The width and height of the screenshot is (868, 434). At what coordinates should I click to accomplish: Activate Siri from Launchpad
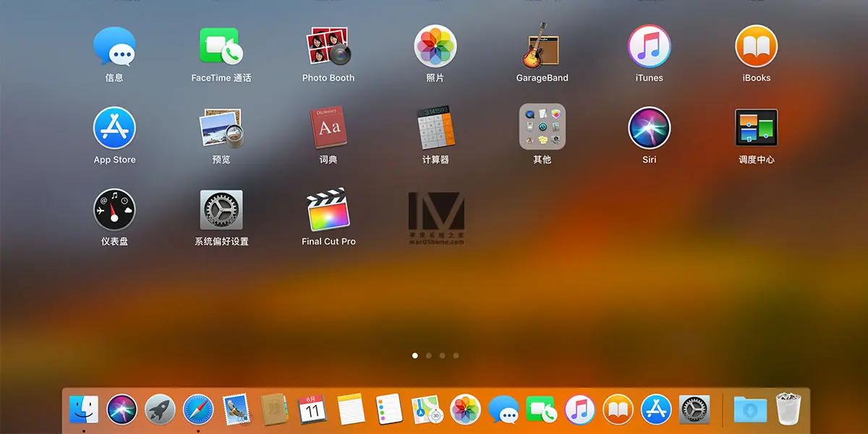[x=648, y=129]
